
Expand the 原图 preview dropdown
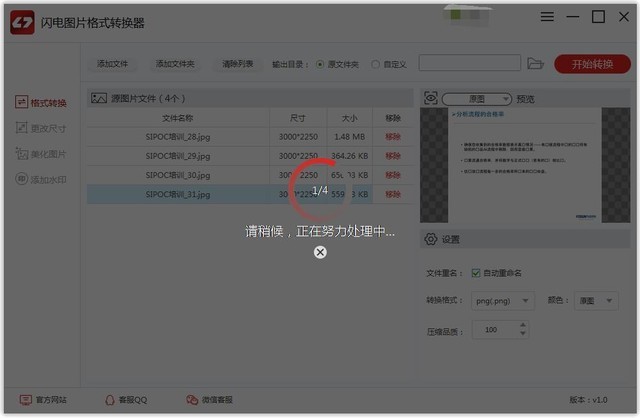click(x=476, y=99)
